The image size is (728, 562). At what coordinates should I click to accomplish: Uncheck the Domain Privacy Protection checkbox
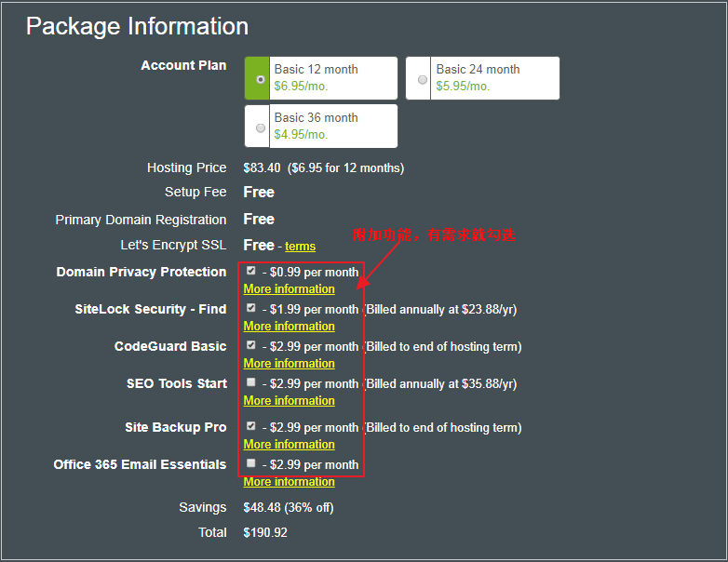(x=250, y=271)
